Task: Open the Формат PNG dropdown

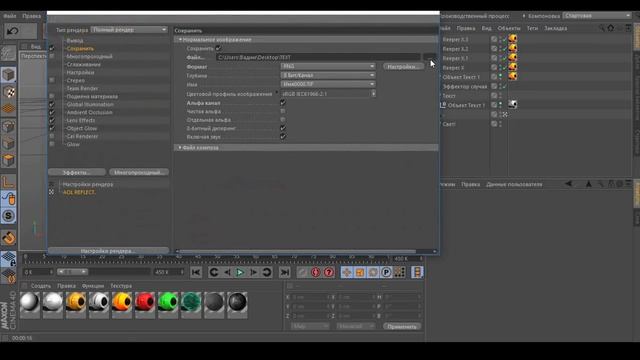Action: pyautogui.click(x=328, y=66)
